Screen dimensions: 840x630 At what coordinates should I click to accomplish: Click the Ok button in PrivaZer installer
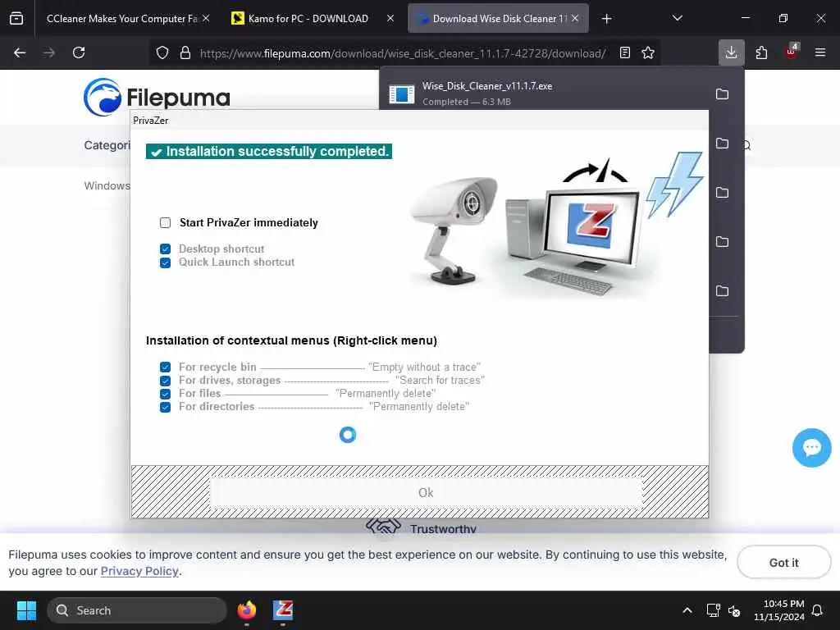(x=426, y=492)
